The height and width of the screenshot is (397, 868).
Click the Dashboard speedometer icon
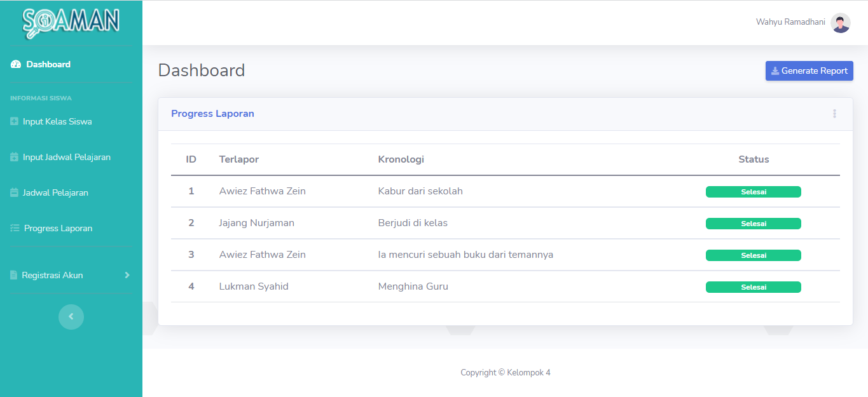pos(16,65)
